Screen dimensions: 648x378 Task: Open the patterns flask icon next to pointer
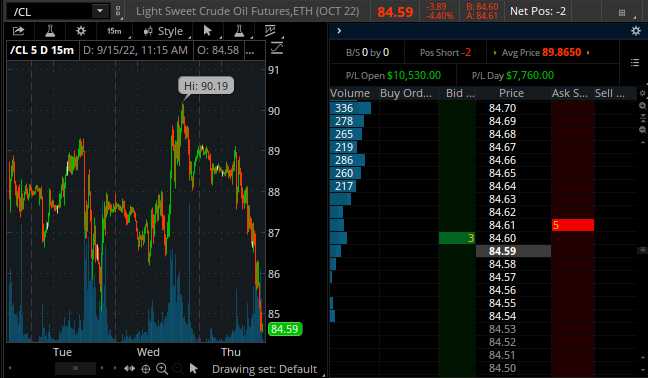[x=239, y=31]
